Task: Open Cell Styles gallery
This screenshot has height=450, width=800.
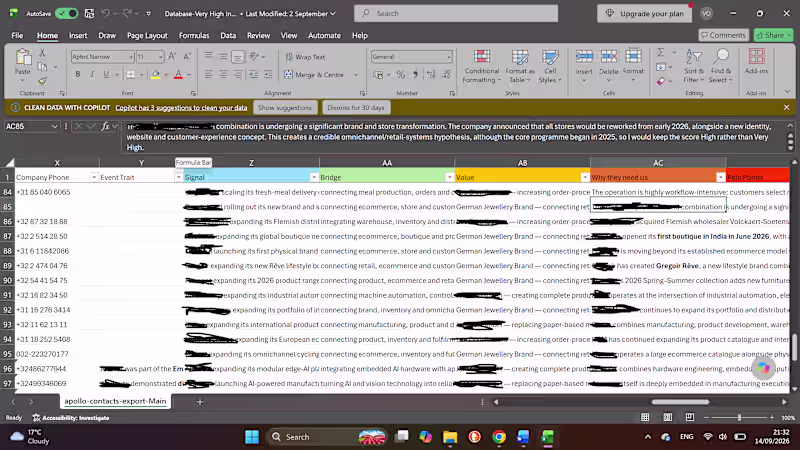Action: coord(550,66)
